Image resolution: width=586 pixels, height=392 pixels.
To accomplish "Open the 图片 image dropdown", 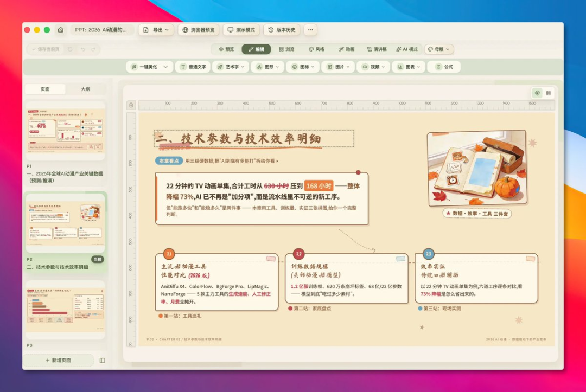I will pos(338,67).
